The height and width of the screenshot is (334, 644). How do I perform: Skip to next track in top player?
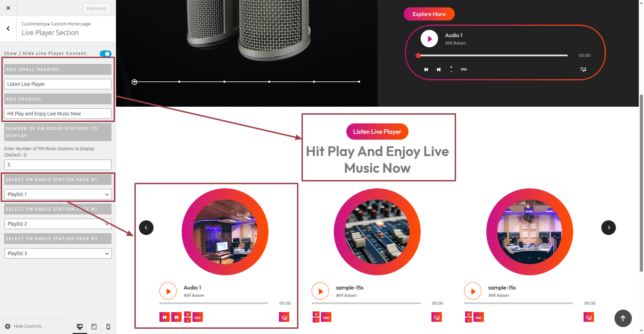(439, 70)
